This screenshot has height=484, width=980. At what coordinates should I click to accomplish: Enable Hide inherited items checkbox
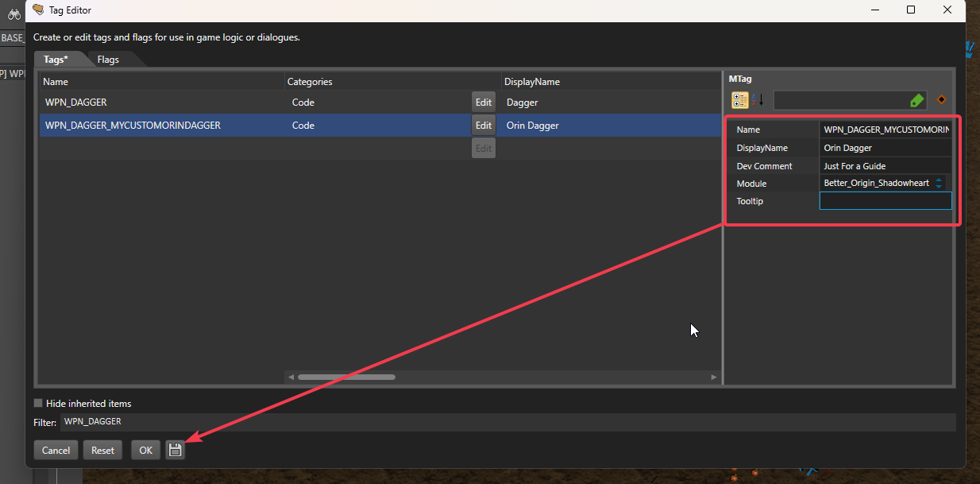[38, 403]
